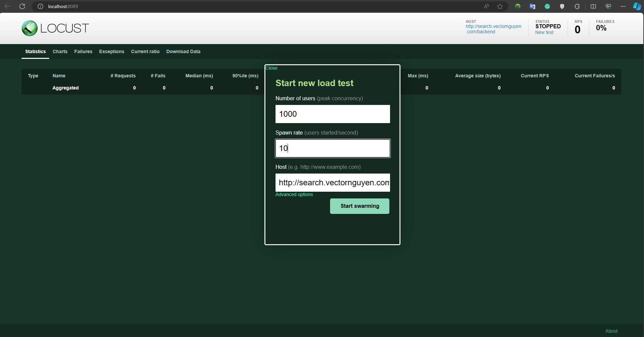Click the STOPPED status text

[x=548, y=26]
